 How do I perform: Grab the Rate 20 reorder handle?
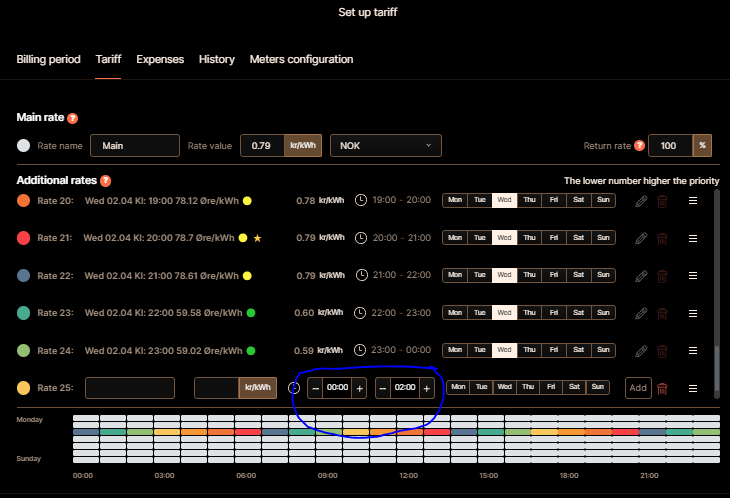pyautogui.click(x=693, y=201)
